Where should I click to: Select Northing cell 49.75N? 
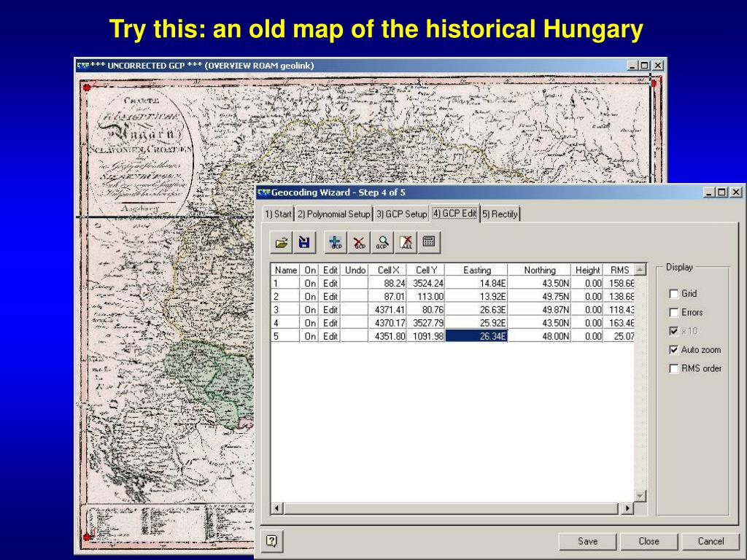pyautogui.click(x=539, y=297)
